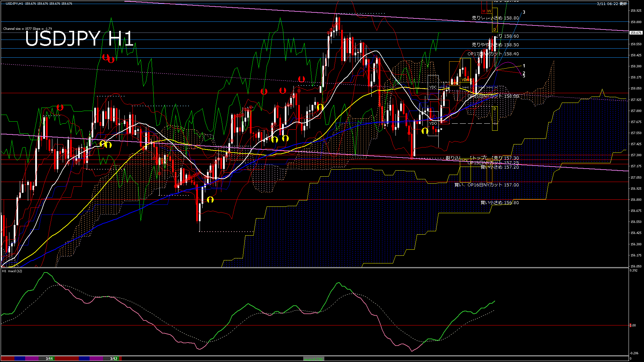The width and height of the screenshot is (644, 362).
Task: Click the yellow arrow below the lowest candle
Action: 210,200
